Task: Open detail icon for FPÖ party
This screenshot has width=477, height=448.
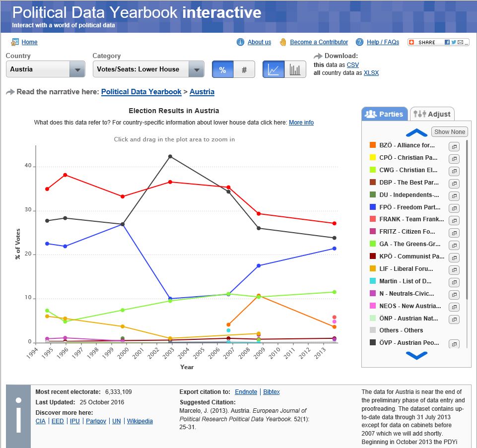Action: [454, 208]
